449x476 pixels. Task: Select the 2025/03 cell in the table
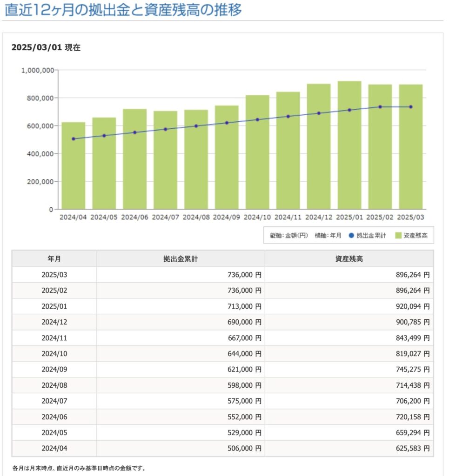point(54,275)
